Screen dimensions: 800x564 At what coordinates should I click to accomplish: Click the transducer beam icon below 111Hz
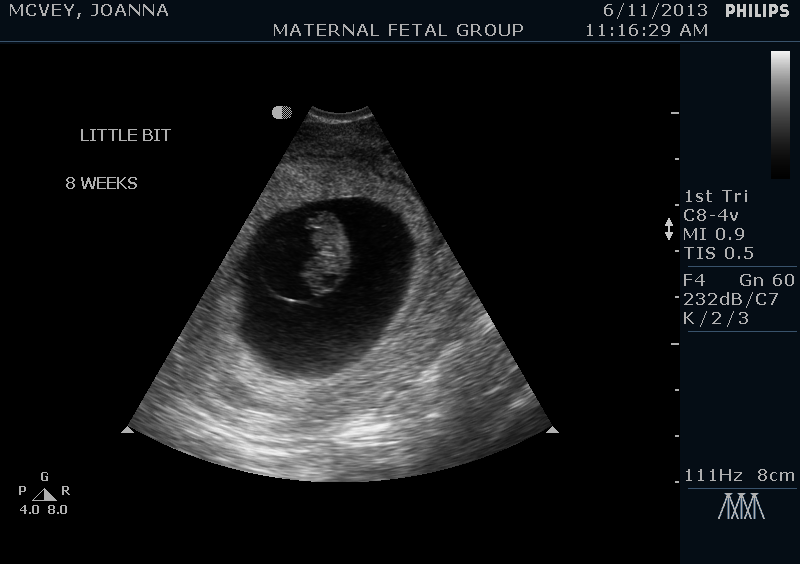(741, 506)
